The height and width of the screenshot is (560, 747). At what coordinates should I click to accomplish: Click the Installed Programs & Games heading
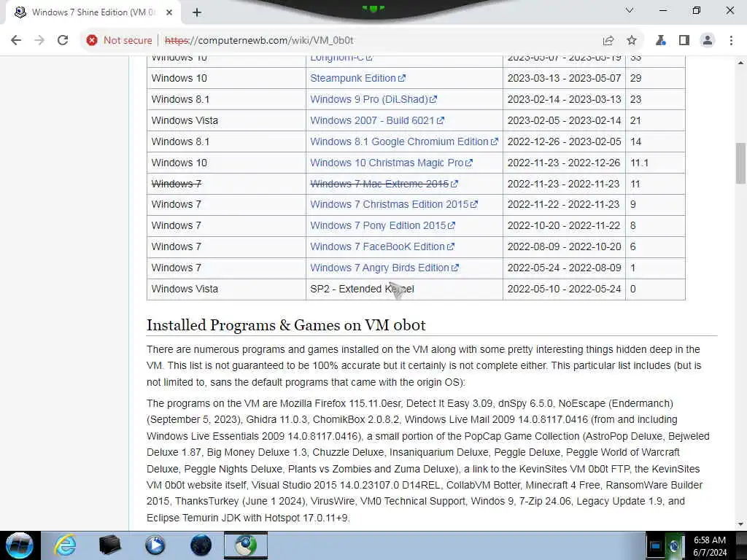[286, 325]
